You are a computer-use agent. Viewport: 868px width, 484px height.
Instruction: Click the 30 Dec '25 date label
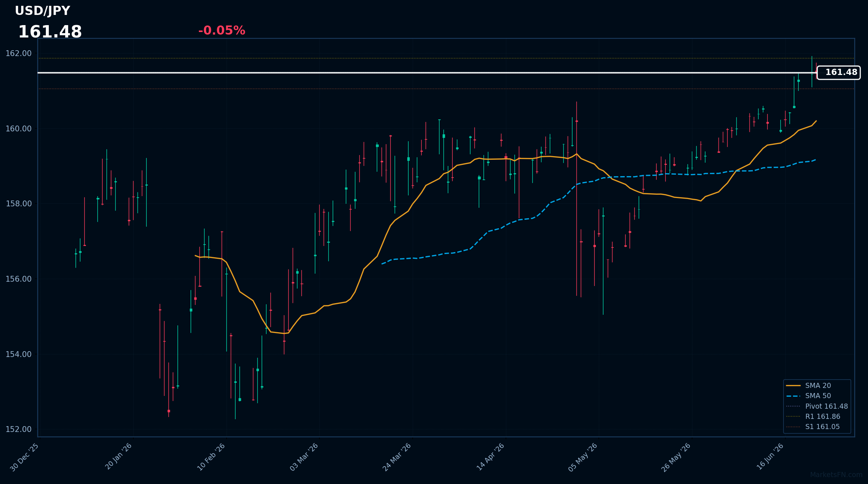click(25, 457)
